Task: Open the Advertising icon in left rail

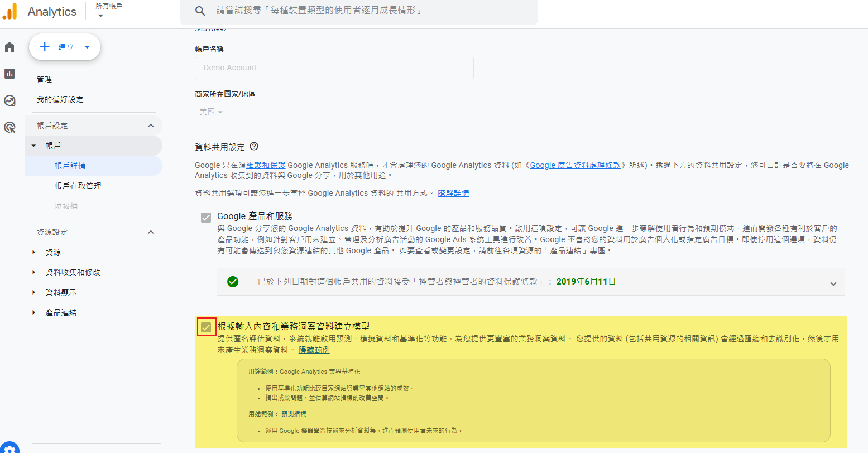Action: point(9,127)
